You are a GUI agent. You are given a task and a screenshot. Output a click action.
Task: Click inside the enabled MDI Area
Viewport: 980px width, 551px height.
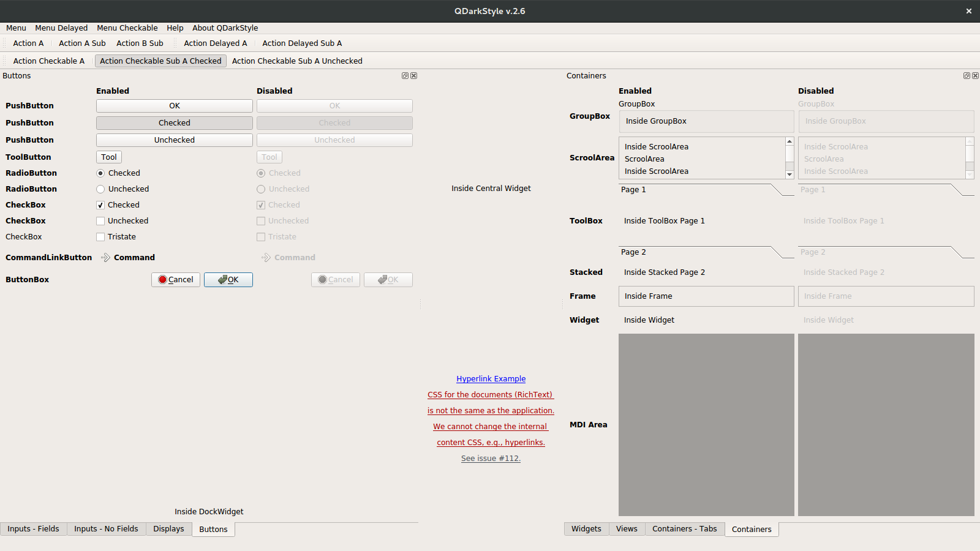click(x=706, y=425)
